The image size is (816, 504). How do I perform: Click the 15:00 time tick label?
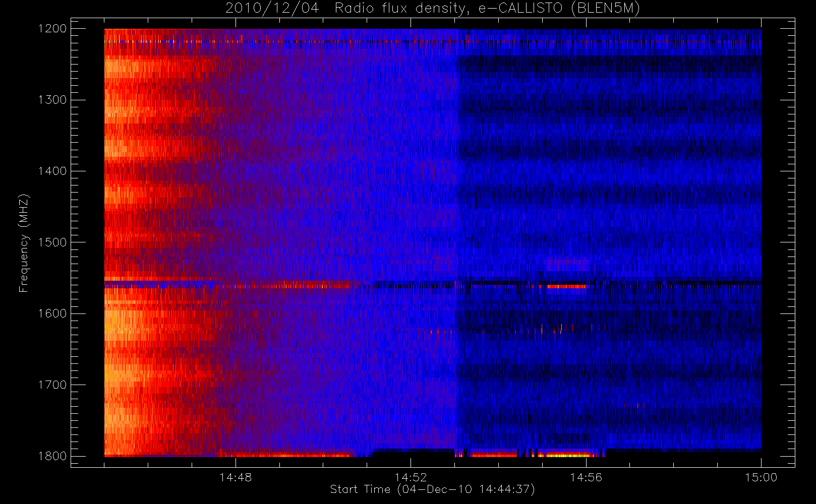click(x=761, y=477)
